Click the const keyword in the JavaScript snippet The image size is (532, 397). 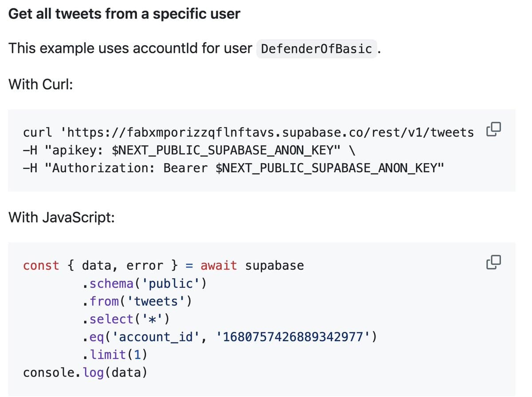(41, 265)
